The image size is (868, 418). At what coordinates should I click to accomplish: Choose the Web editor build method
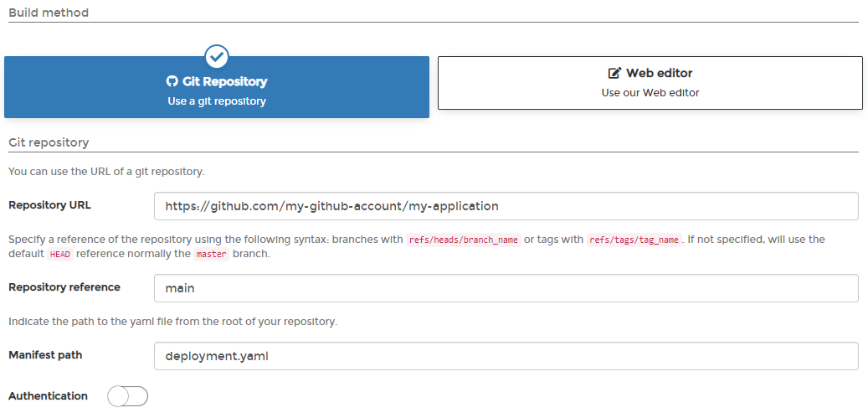(650, 83)
